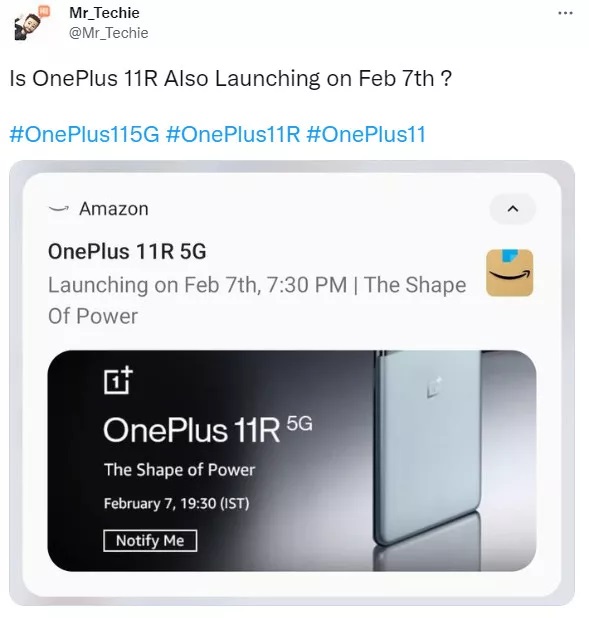
Task: Click the @Mr_Techie handle
Action: [x=109, y=33]
